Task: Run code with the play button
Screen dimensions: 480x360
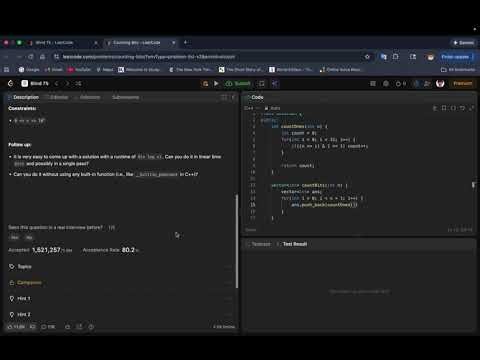Action: coord(216,84)
